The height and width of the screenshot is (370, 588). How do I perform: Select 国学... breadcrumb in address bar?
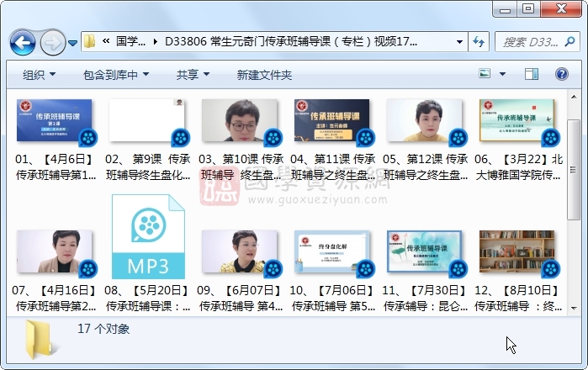click(130, 41)
